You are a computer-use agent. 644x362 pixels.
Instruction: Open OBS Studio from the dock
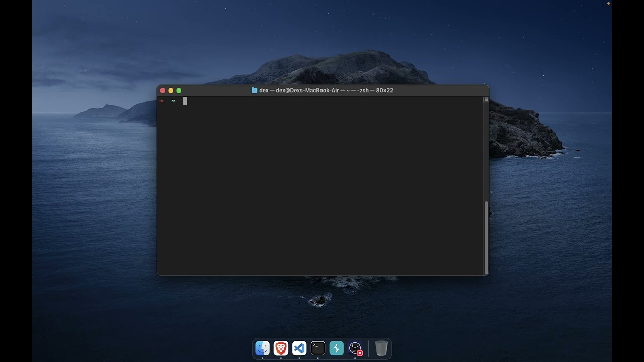pos(355,348)
